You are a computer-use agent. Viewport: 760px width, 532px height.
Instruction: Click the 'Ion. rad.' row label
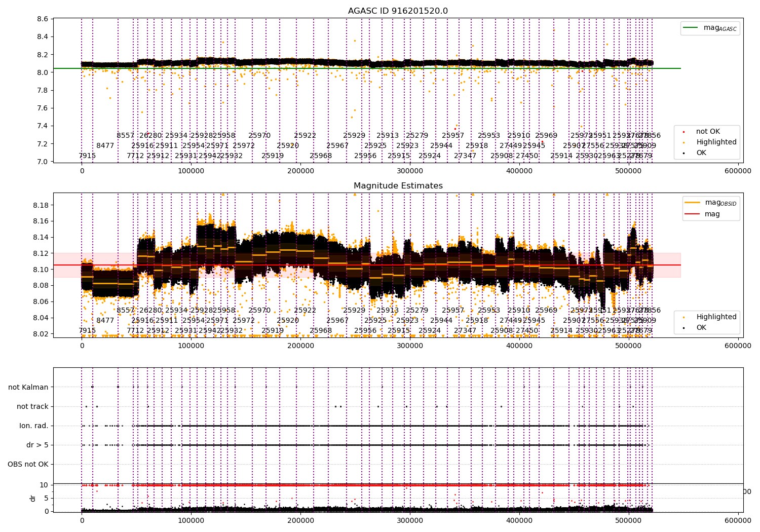click(34, 426)
